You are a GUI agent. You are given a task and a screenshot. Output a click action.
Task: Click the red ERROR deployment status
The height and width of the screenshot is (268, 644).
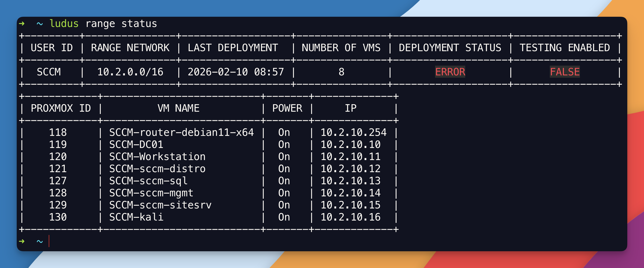(x=450, y=72)
